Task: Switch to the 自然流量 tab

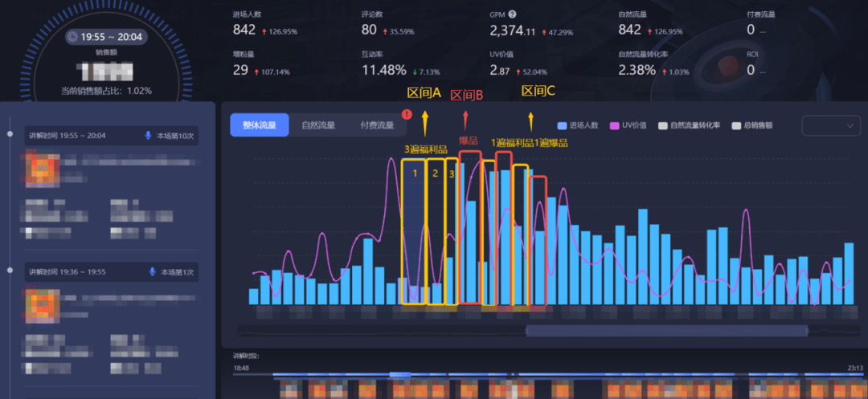Action: (x=318, y=125)
